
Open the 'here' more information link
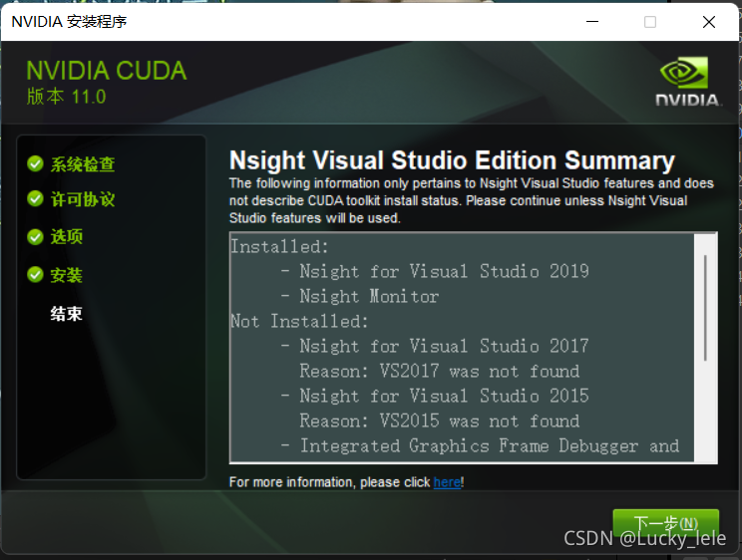[x=447, y=482]
